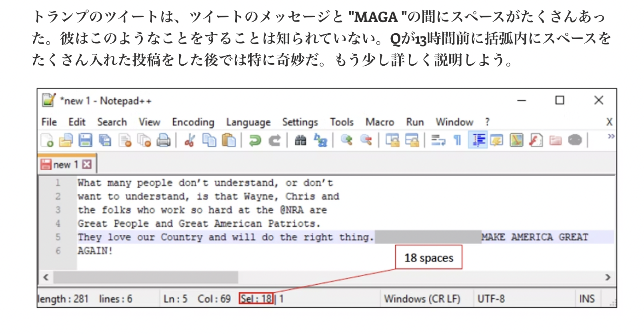
Task: Toggle synchronize horizontal scrolling icon
Action: click(412, 140)
